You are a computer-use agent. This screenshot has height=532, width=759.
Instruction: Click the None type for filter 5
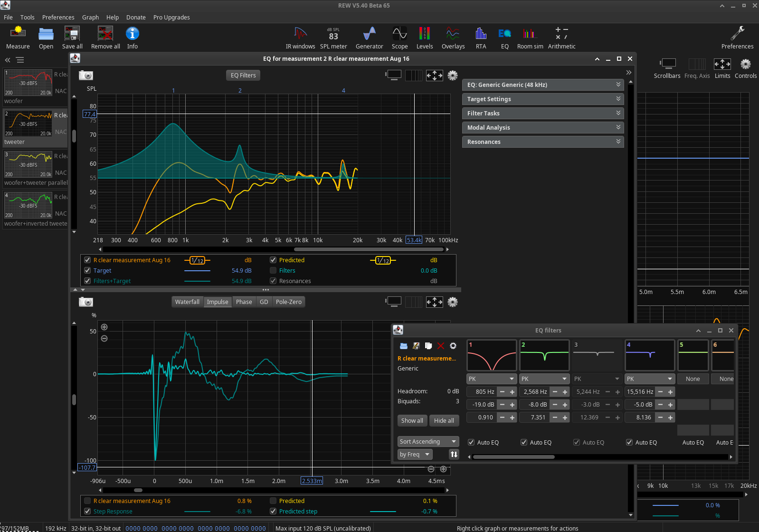pos(693,379)
